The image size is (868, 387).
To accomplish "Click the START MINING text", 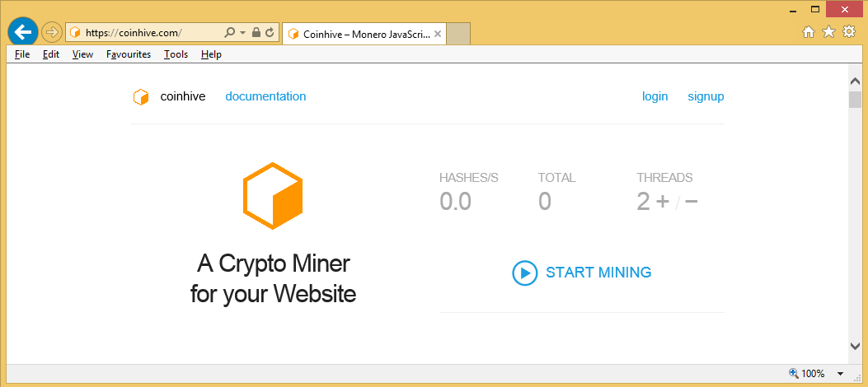I will point(598,272).
